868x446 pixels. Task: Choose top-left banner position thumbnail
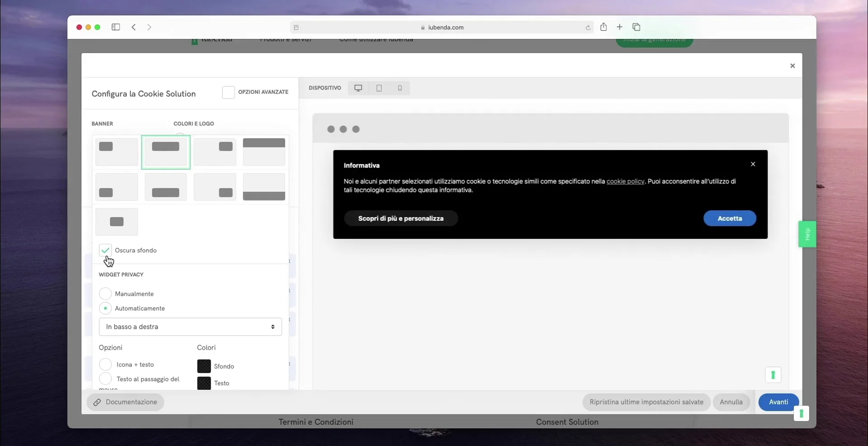[117, 152]
